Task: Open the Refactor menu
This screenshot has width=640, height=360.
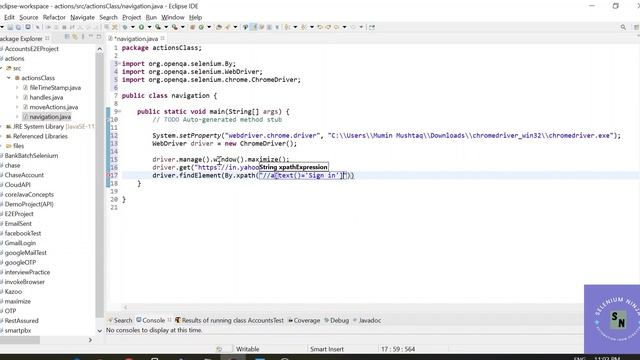Action: pyautogui.click(x=54, y=17)
